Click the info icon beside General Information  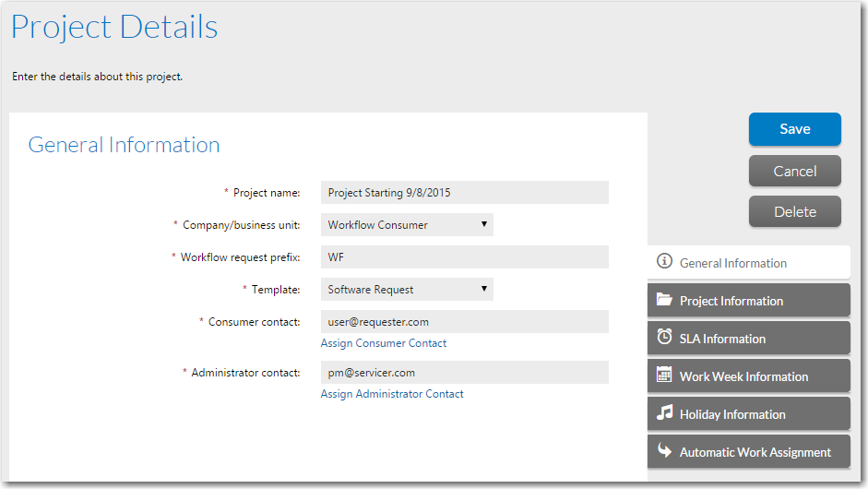pyautogui.click(x=664, y=261)
